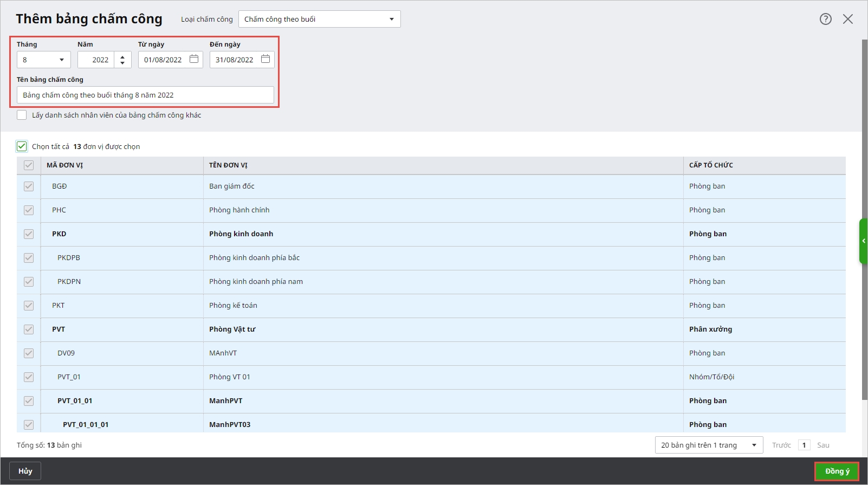
Task: Click the PKD unit code cell
Action: (122, 234)
